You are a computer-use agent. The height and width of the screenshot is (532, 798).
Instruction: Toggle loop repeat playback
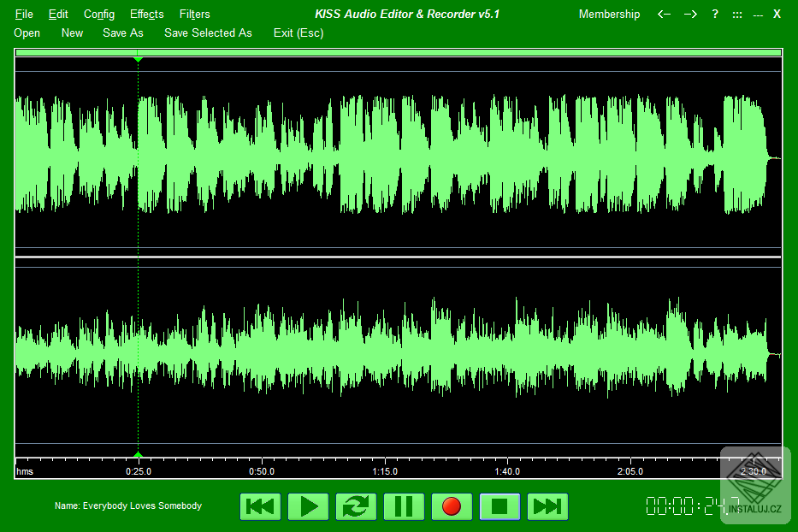tap(356, 506)
